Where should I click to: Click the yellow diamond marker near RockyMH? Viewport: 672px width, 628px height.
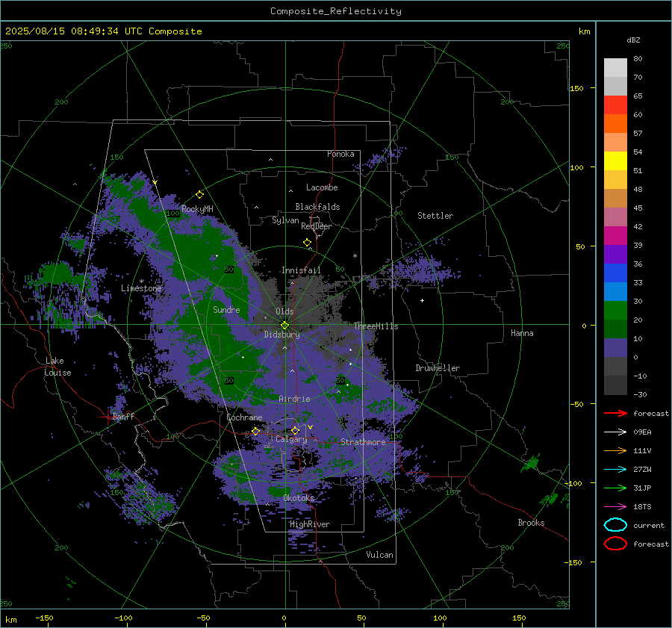(x=199, y=195)
